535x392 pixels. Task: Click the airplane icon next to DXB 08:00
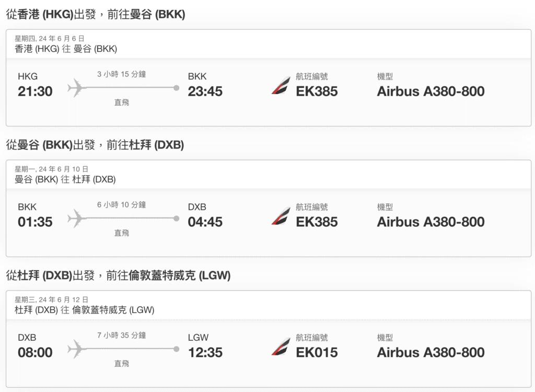(77, 349)
